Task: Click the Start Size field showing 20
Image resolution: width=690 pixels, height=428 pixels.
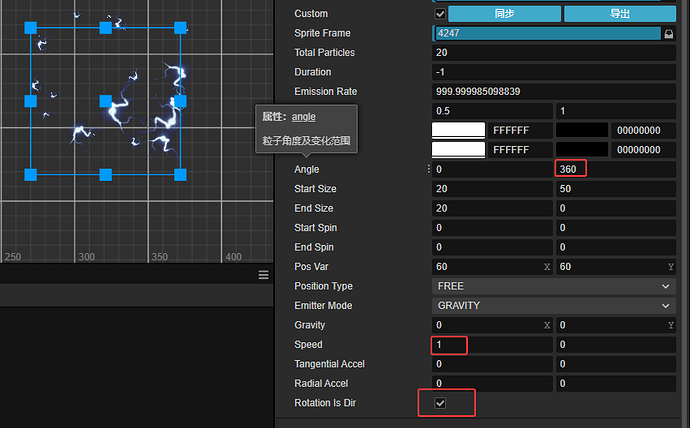Action: tap(492, 189)
